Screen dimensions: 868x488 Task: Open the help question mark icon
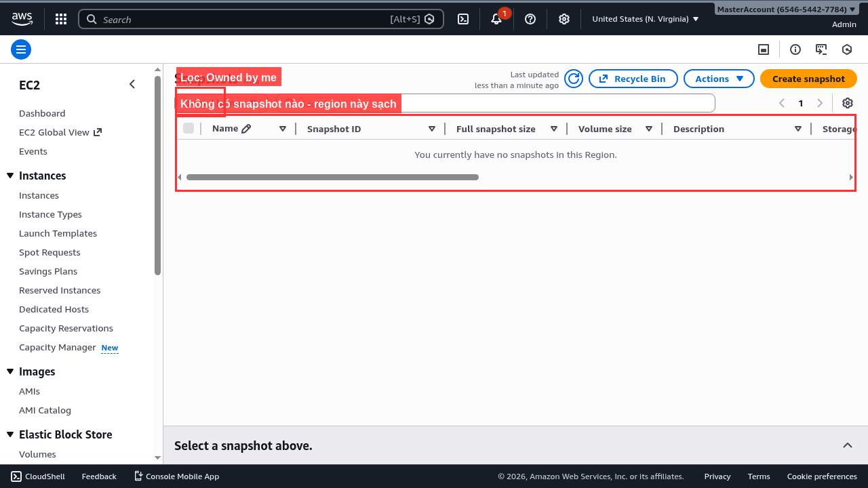pyautogui.click(x=530, y=19)
